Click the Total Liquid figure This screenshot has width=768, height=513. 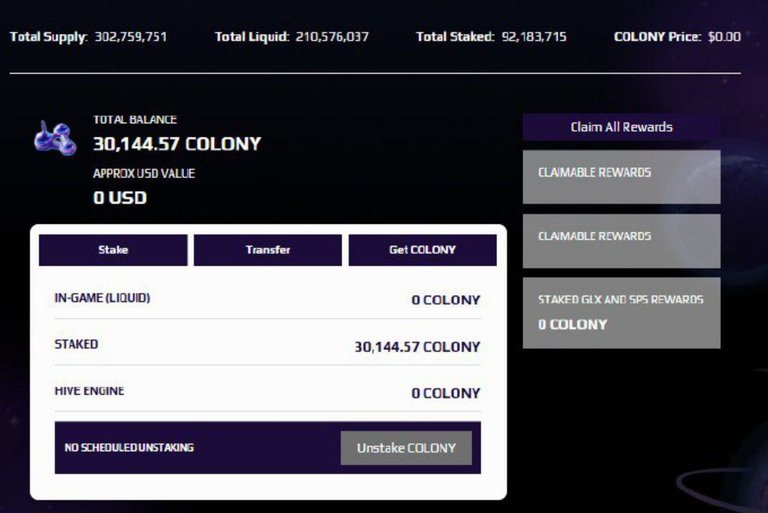pyautogui.click(x=332, y=37)
